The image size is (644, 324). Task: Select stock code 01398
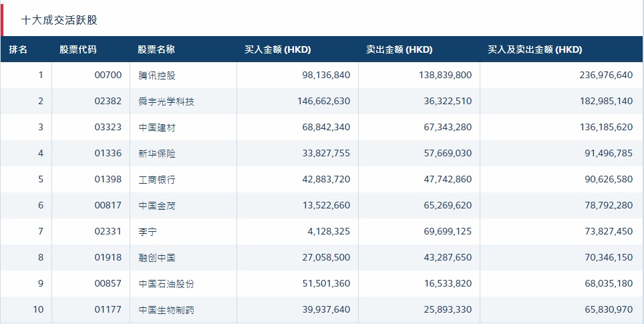click(x=108, y=180)
